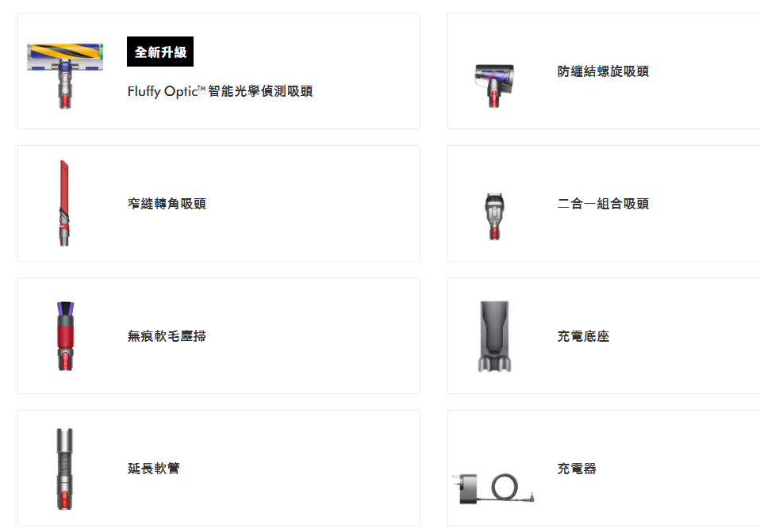This screenshot has height=532, width=760.
Task: Click the 無痕軟毛塵掃 label
Action: (167, 336)
